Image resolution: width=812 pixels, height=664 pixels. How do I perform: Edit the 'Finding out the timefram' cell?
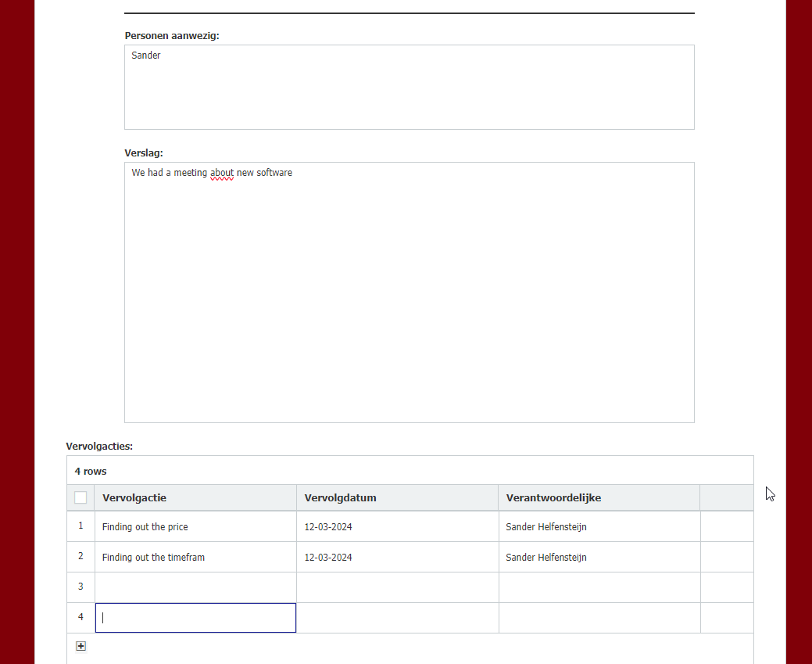point(195,558)
